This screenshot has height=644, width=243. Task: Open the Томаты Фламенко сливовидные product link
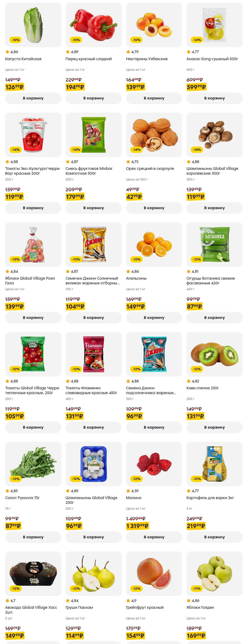91,390
